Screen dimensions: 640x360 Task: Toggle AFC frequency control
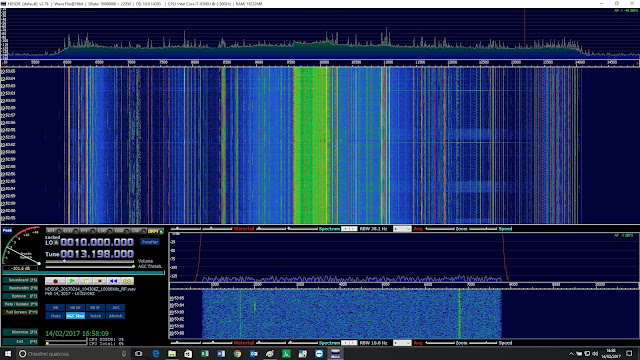116,308
